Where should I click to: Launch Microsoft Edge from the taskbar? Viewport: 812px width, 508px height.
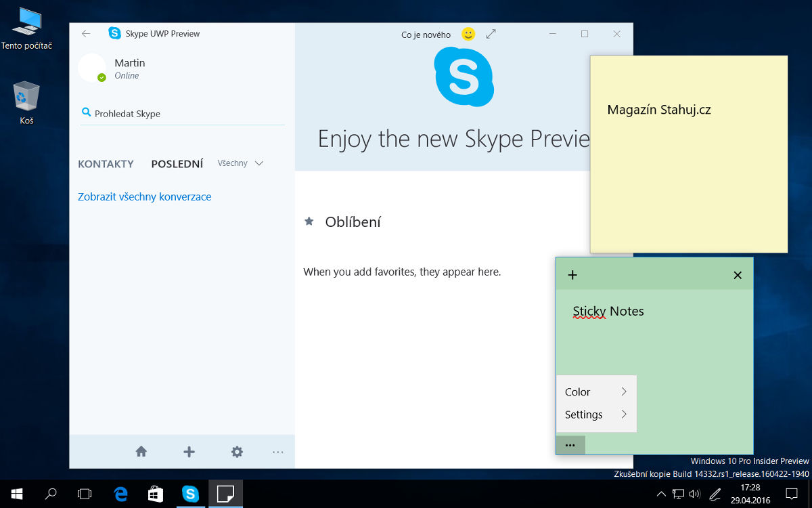tap(121, 494)
